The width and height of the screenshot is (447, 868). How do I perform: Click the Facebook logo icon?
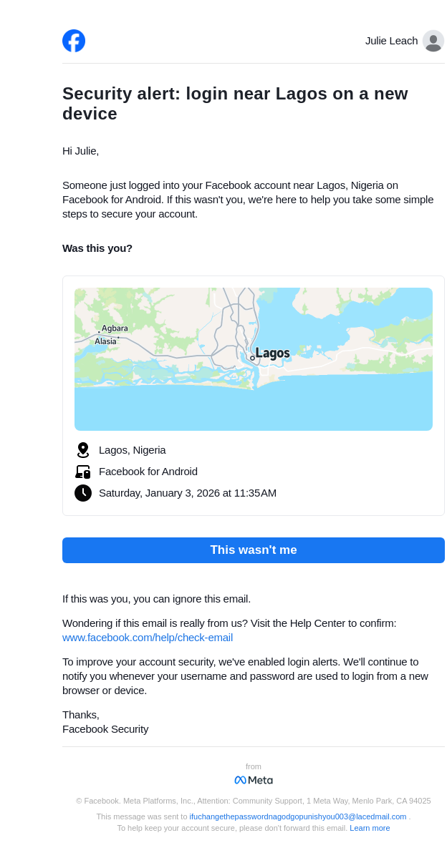tap(74, 41)
